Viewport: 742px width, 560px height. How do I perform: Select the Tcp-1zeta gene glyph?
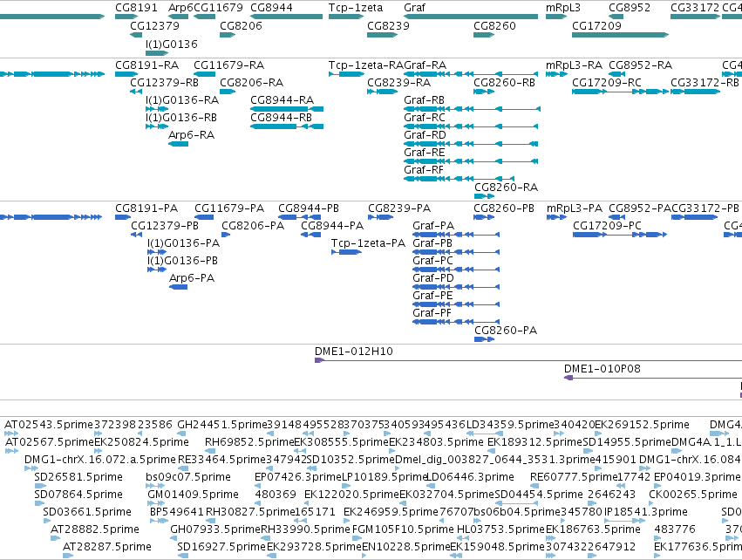click(346, 17)
